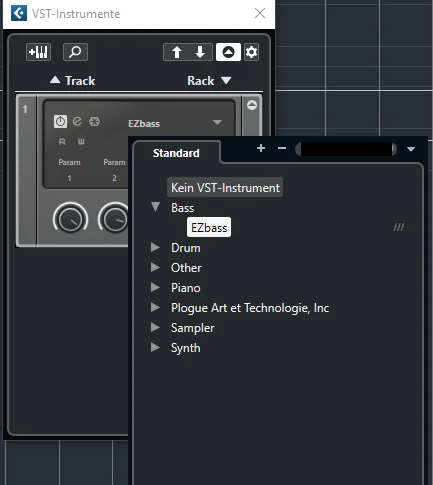This screenshot has width=433, height=485.
Task: Collapse the Bass category
Action: coord(155,207)
